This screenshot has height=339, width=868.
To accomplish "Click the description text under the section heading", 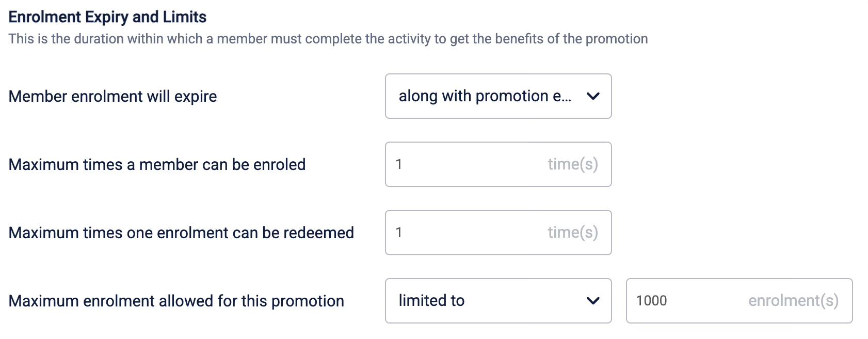I will [x=328, y=39].
